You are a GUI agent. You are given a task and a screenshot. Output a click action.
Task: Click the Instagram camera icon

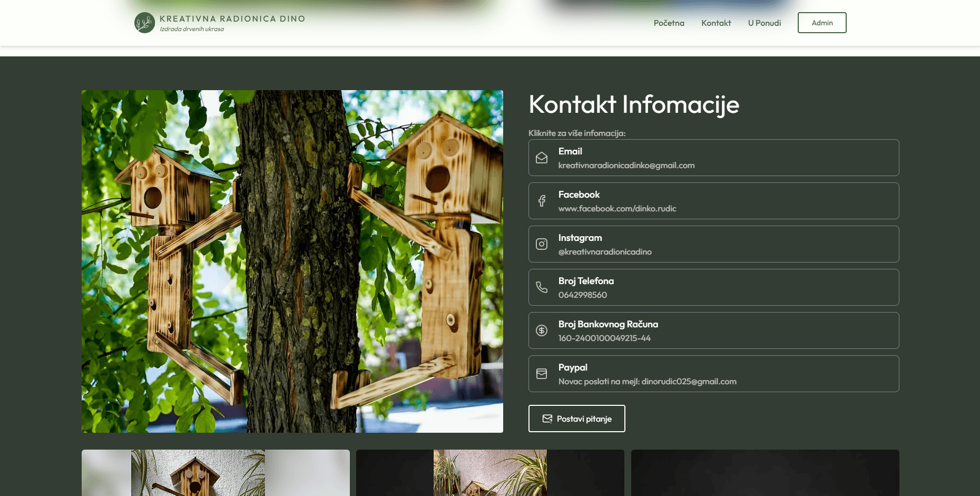click(x=542, y=244)
